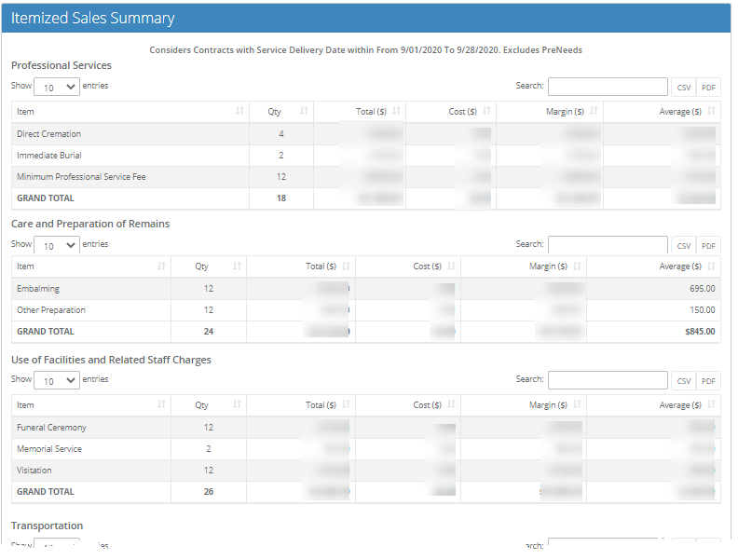Viewport: 738px width, 560px height.
Task: Sort Use of Facilities table by Item
Action: point(91,405)
